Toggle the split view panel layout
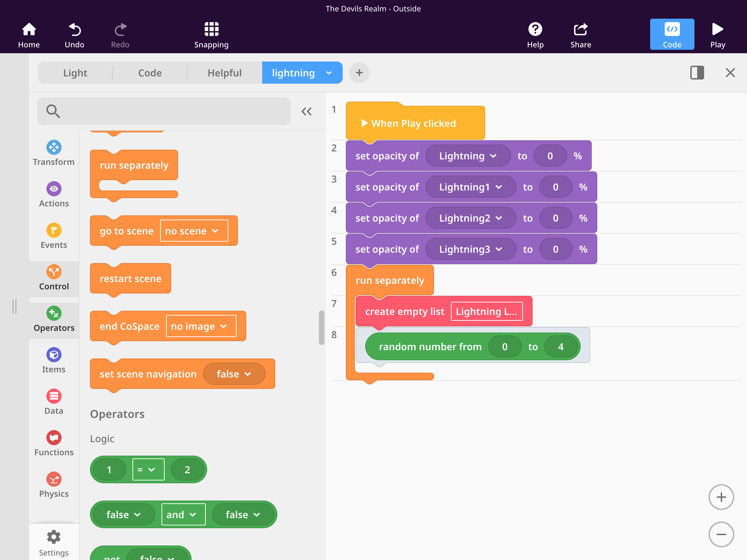The image size is (747, 560). point(697,73)
